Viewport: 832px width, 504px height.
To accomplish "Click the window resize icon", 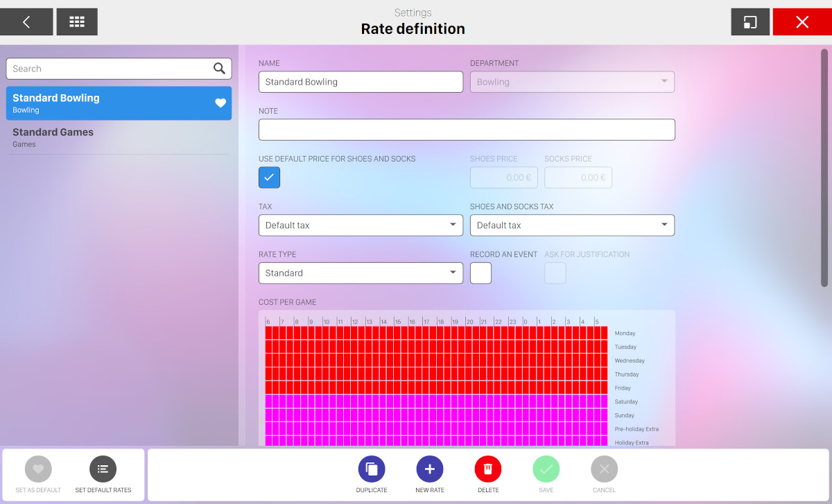I will [750, 22].
